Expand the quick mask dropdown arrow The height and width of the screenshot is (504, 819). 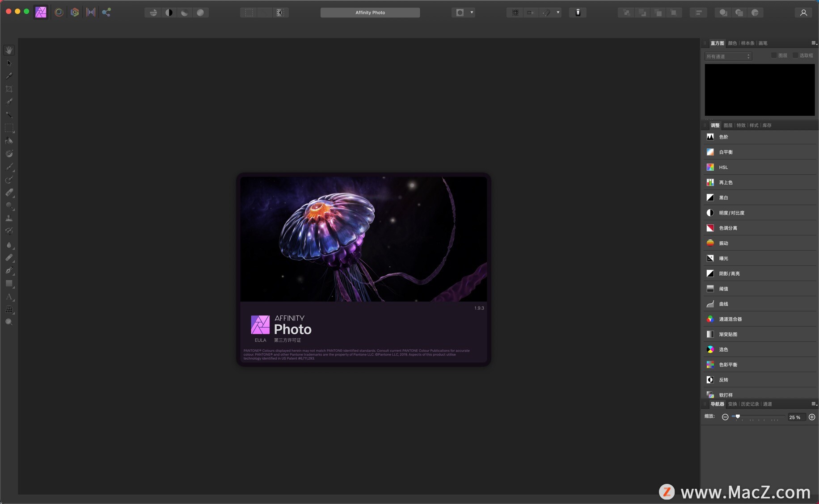coord(472,13)
